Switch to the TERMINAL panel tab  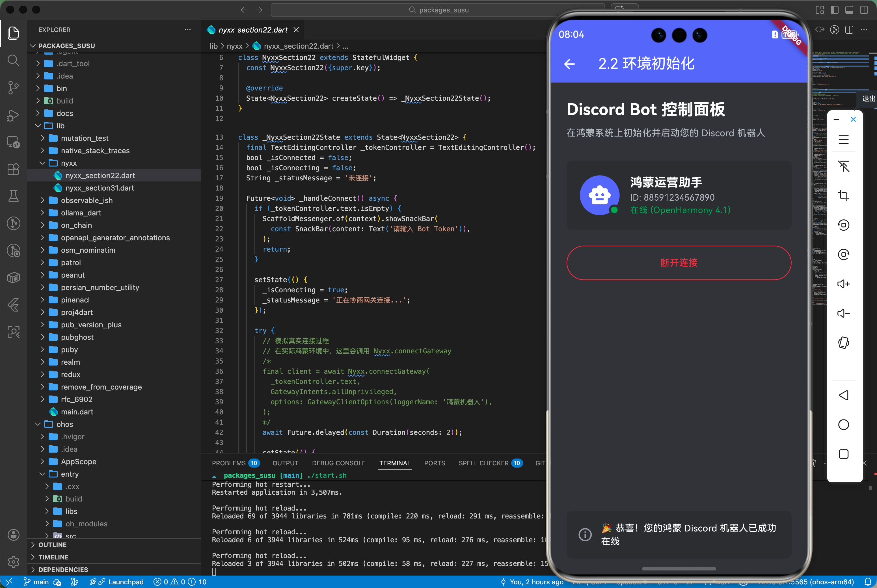click(395, 463)
